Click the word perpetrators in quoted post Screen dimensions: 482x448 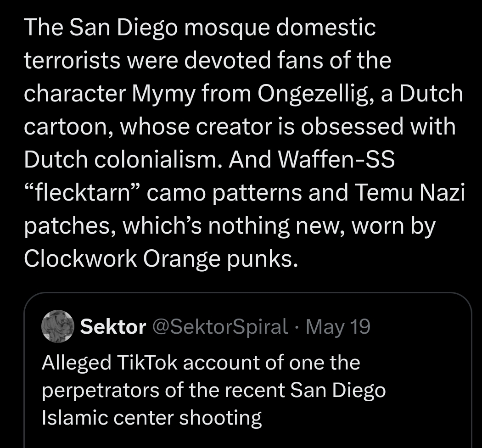tap(101, 390)
